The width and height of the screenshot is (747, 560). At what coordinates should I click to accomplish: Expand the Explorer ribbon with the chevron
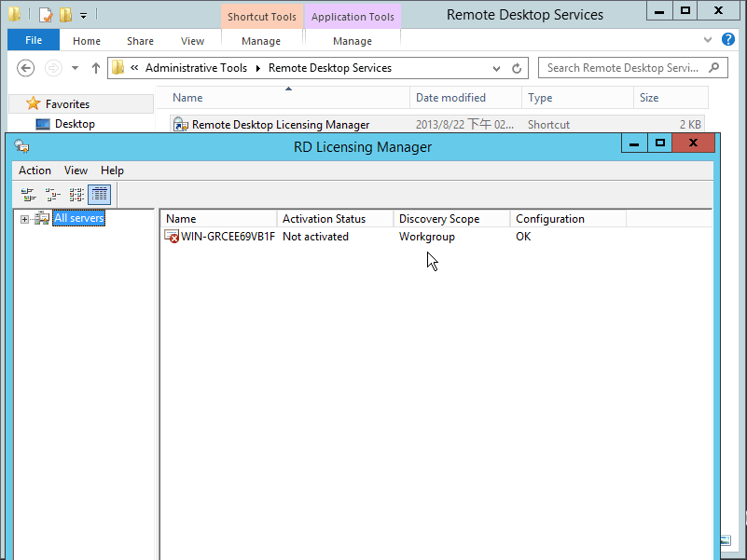click(x=708, y=40)
